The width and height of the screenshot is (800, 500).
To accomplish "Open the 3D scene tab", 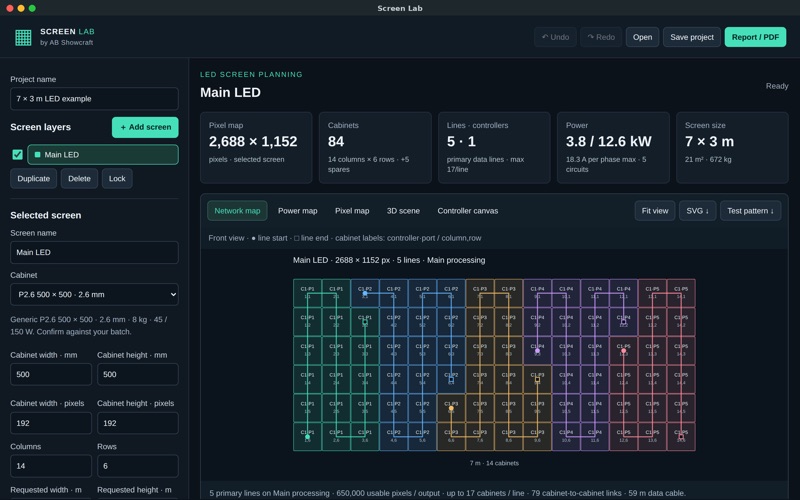I will point(403,211).
